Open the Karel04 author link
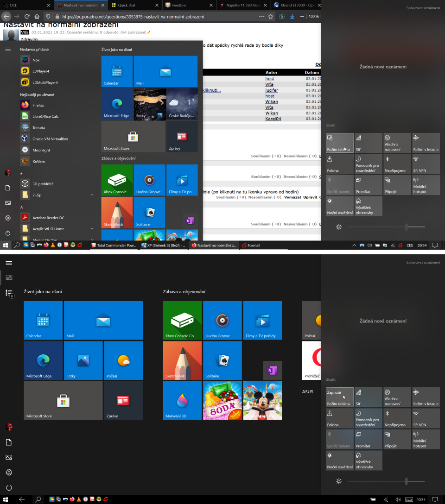The image size is (445, 504). click(x=273, y=119)
